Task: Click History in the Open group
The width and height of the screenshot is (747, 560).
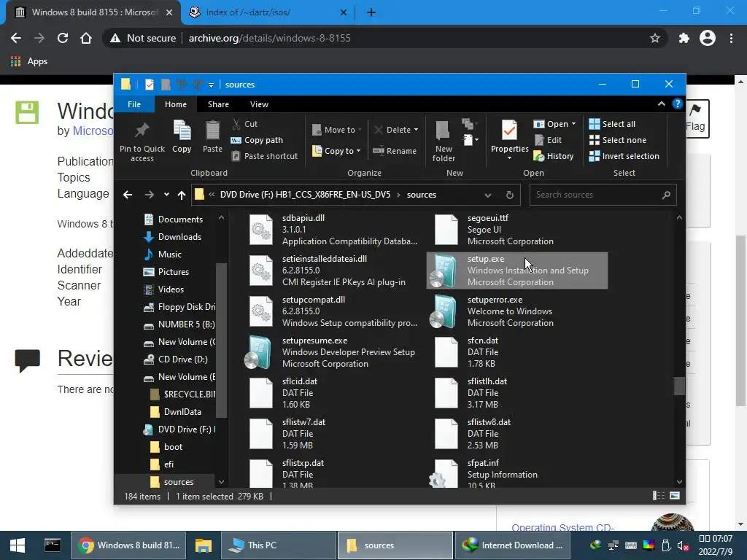Action: tap(554, 156)
